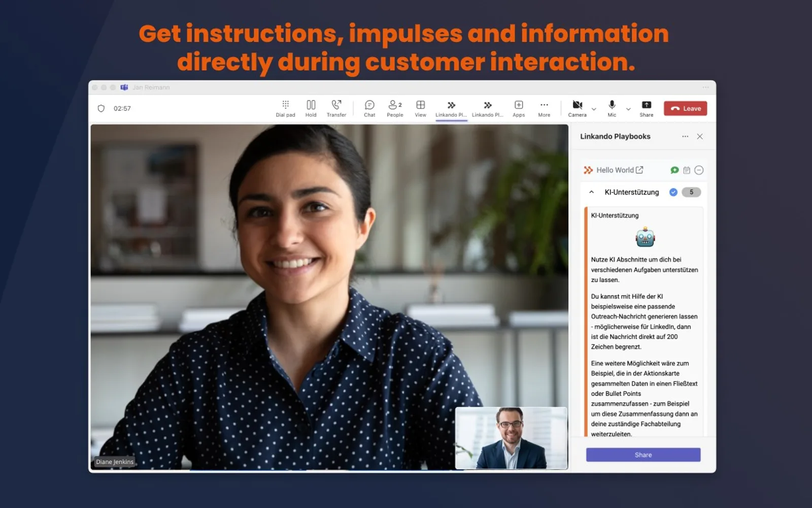Click the badge showing 5 beside KI-Unterstützung
This screenshot has height=508, width=812.
tap(691, 192)
